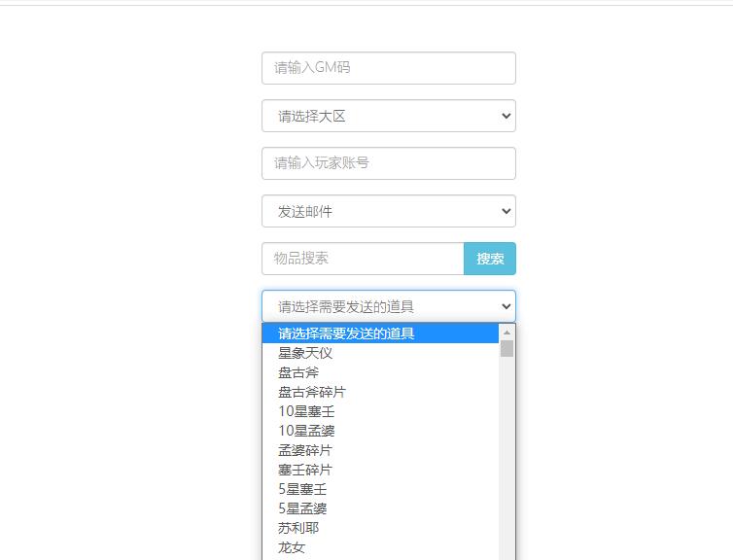733x560 pixels.
Task: Click the item list scrollbar up arrow
Action: click(x=506, y=332)
